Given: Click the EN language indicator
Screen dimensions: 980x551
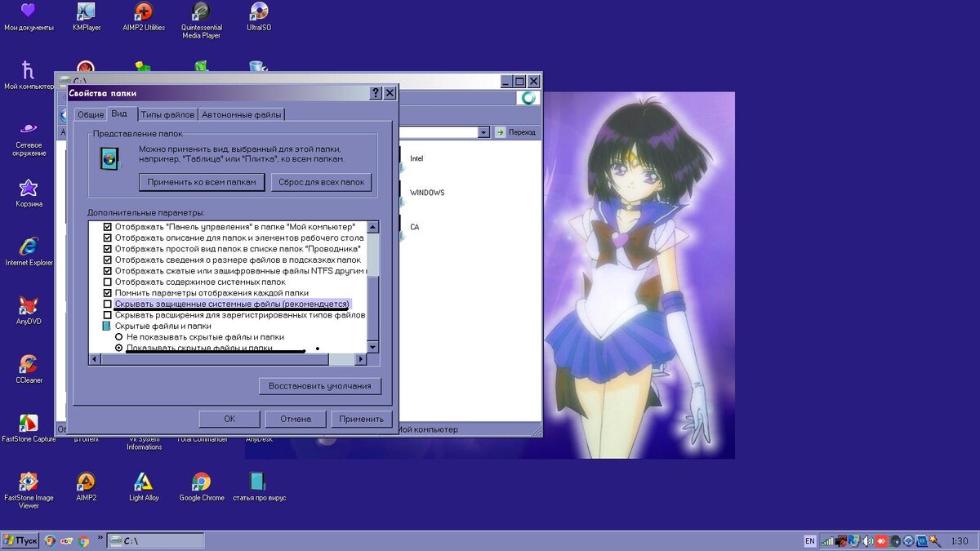Looking at the screenshot, I should (x=809, y=541).
